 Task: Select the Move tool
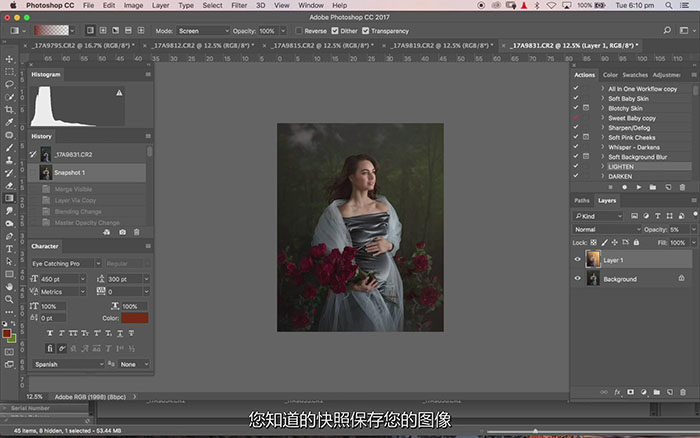(x=9, y=59)
